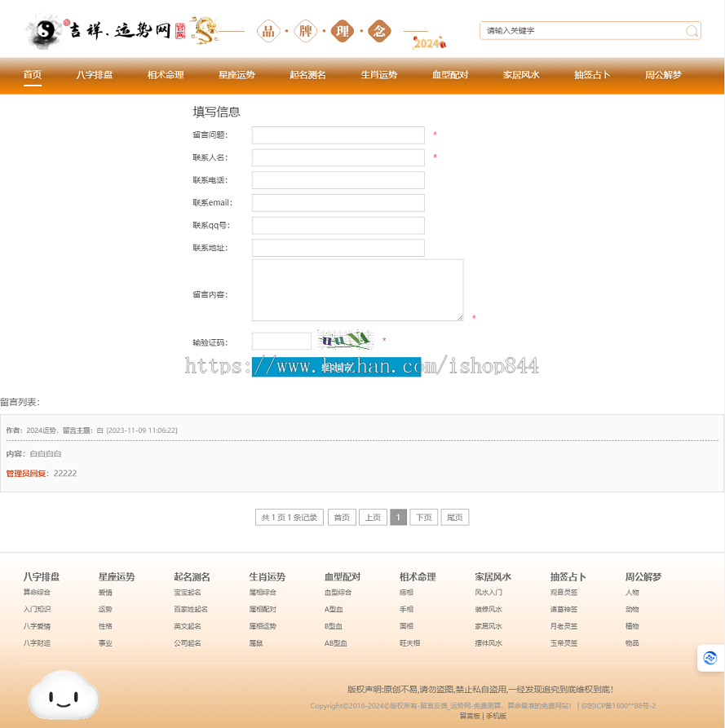Image resolution: width=725 pixels, height=728 pixels.
Task: Open the 八字排盘 navigation menu
Action: (95, 75)
